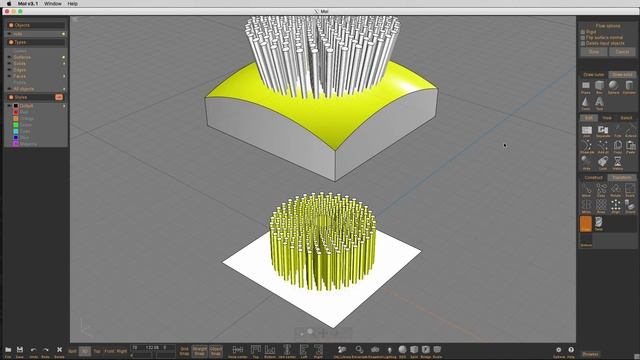The width and height of the screenshot is (640, 360).
Task: Enable the Delete input objects checkbox
Action: click(x=583, y=43)
